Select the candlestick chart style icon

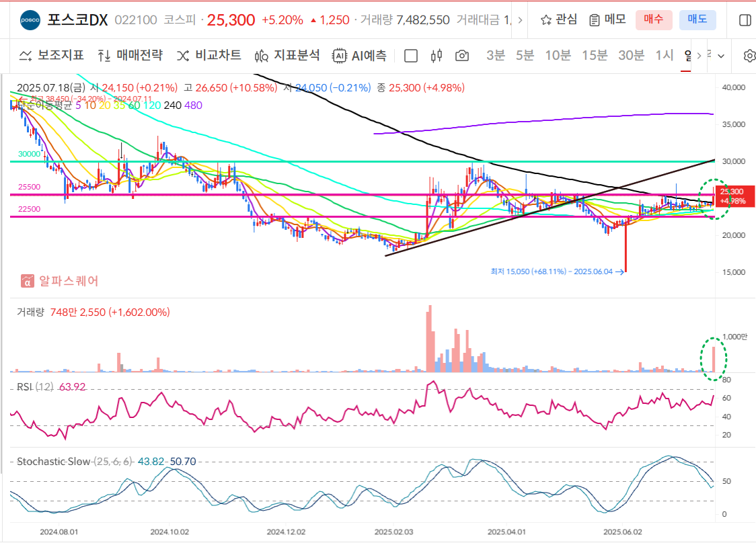(435, 56)
